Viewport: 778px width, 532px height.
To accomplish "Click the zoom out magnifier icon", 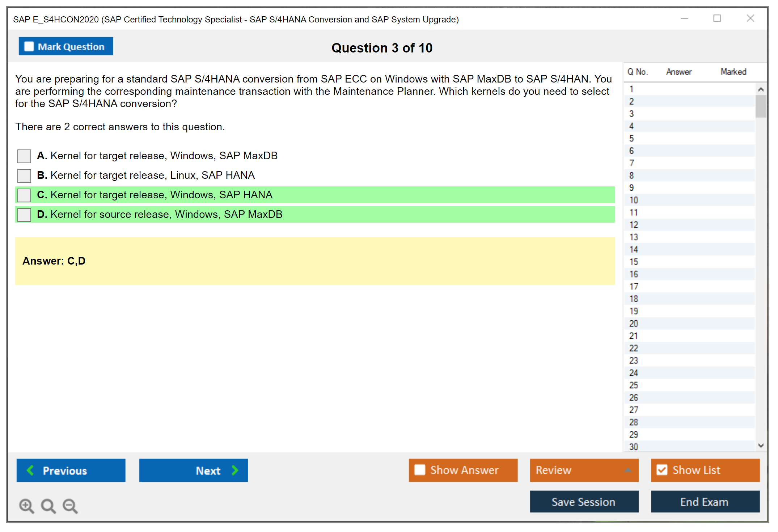I will tap(70, 506).
